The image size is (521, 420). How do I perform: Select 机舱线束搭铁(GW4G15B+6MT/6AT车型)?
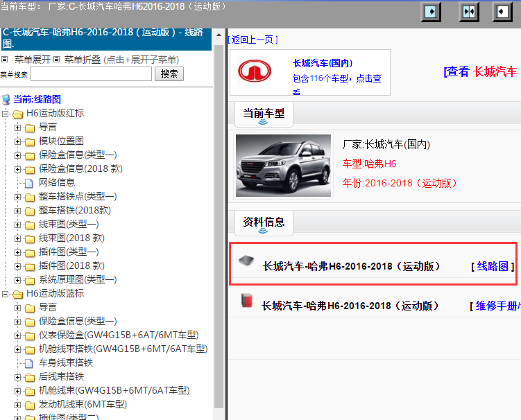click(123, 349)
